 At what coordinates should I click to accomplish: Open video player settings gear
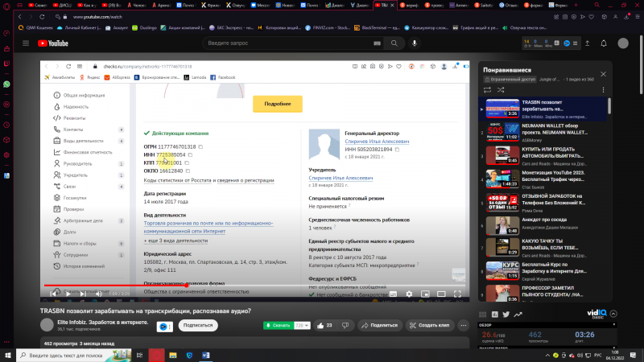coord(409,294)
